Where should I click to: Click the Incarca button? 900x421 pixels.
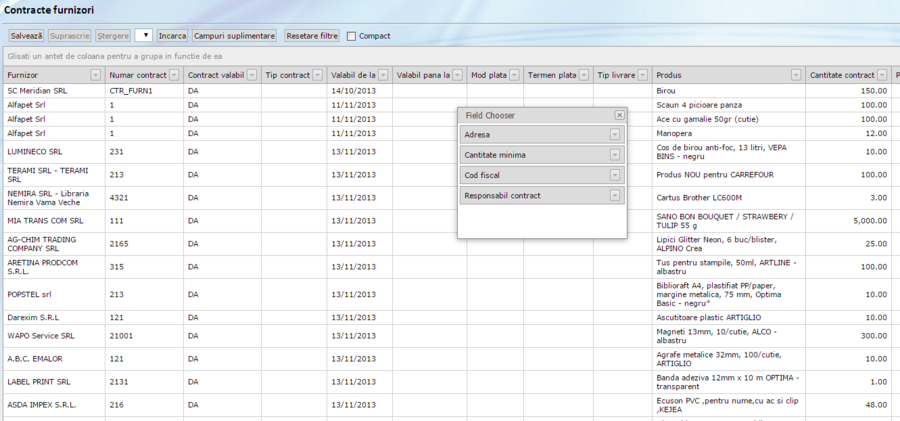[x=172, y=36]
